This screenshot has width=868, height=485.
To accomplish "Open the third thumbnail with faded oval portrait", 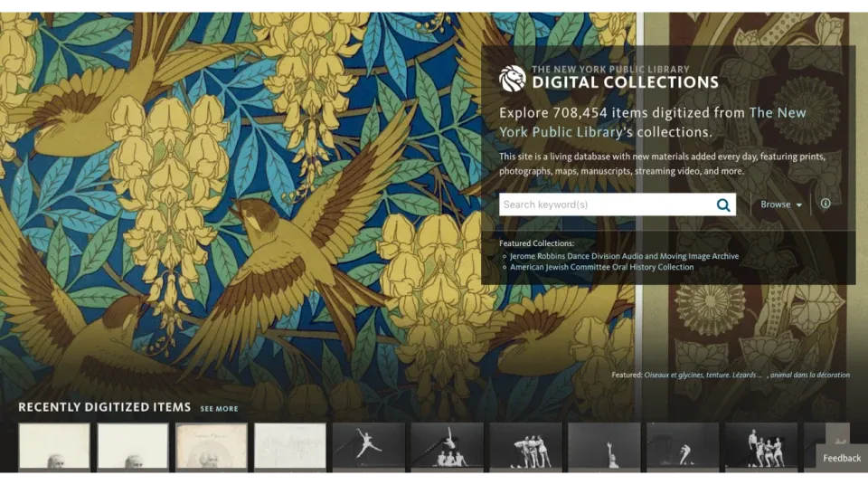I will [212, 447].
